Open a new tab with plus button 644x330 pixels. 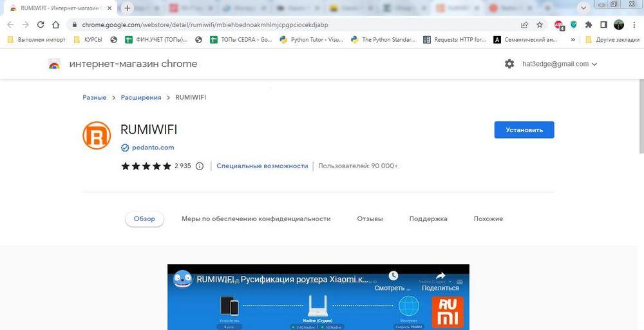coord(128,8)
